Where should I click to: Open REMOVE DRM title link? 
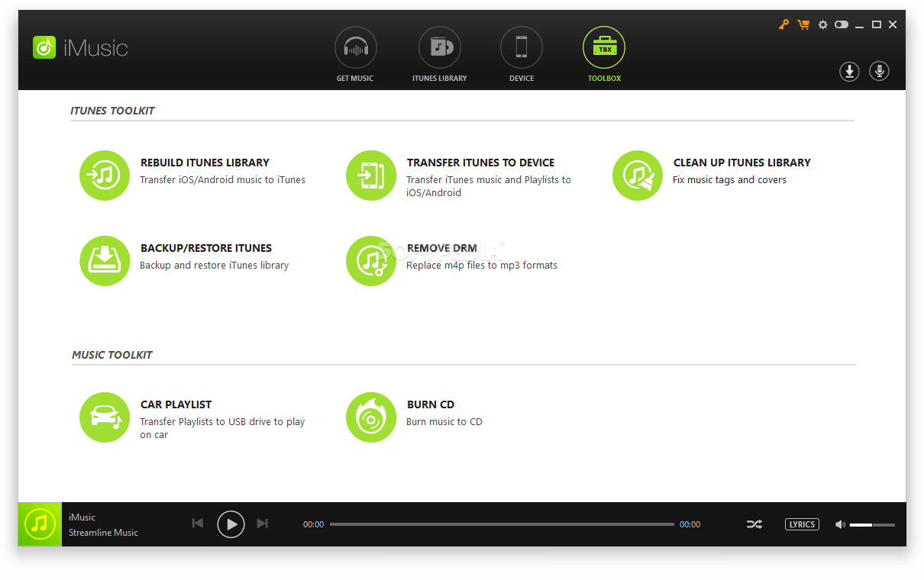(441, 248)
